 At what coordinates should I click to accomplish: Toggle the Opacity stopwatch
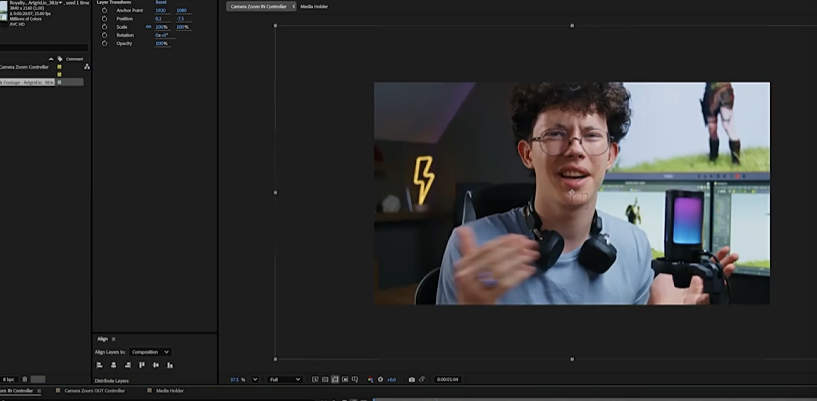104,43
